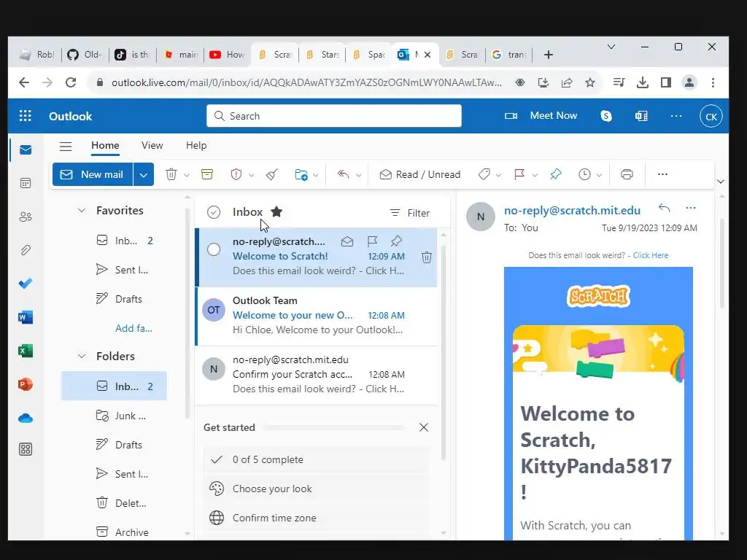Open the To Do checkmark icon
Screen dimensions: 747x560
click(26, 284)
